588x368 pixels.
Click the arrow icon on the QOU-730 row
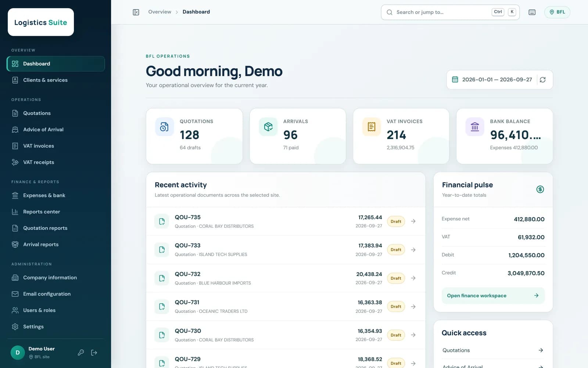click(x=413, y=335)
